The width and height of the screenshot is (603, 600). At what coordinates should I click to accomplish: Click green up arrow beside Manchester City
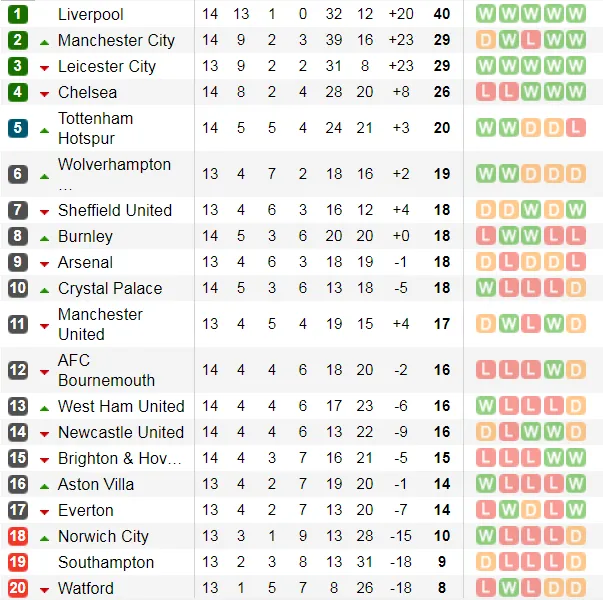pyautogui.click(x=44, y=42)
